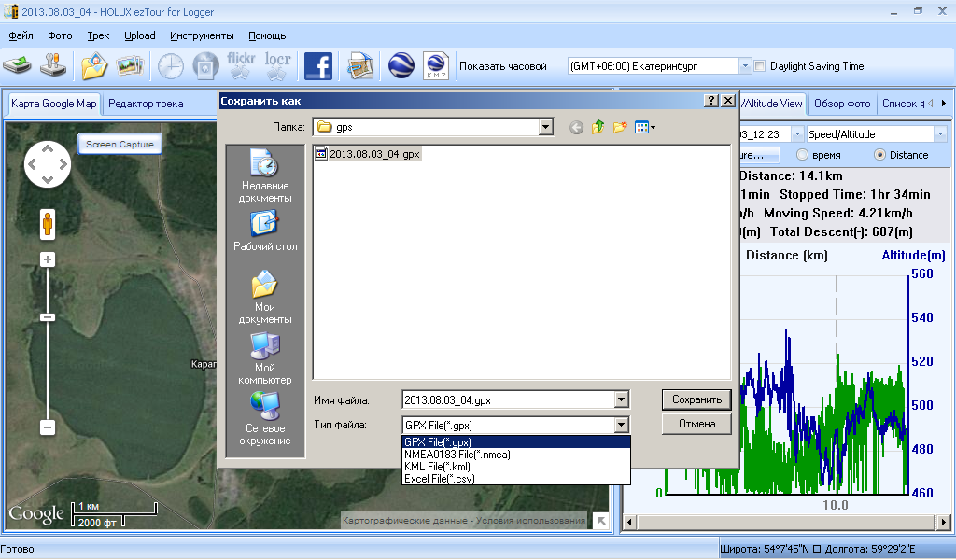This screenshot has width=956, height=560.
Task: Click the create new folder icon
Action: [620, 127]
